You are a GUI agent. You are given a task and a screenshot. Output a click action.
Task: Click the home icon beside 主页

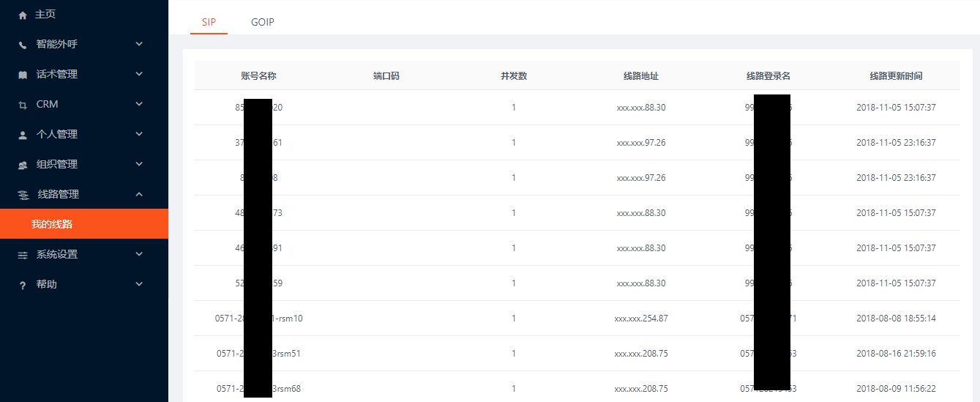coord(23,15)
